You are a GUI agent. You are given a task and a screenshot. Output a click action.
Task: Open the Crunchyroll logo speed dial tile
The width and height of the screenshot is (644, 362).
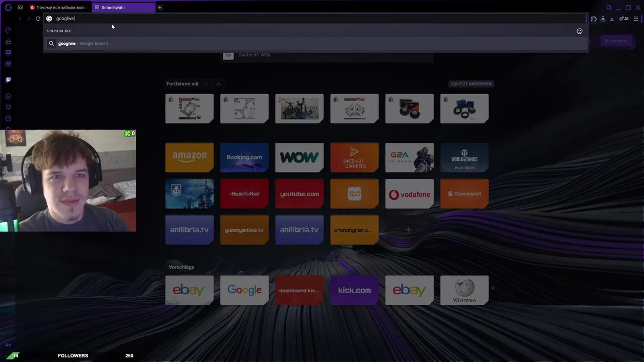464,194
